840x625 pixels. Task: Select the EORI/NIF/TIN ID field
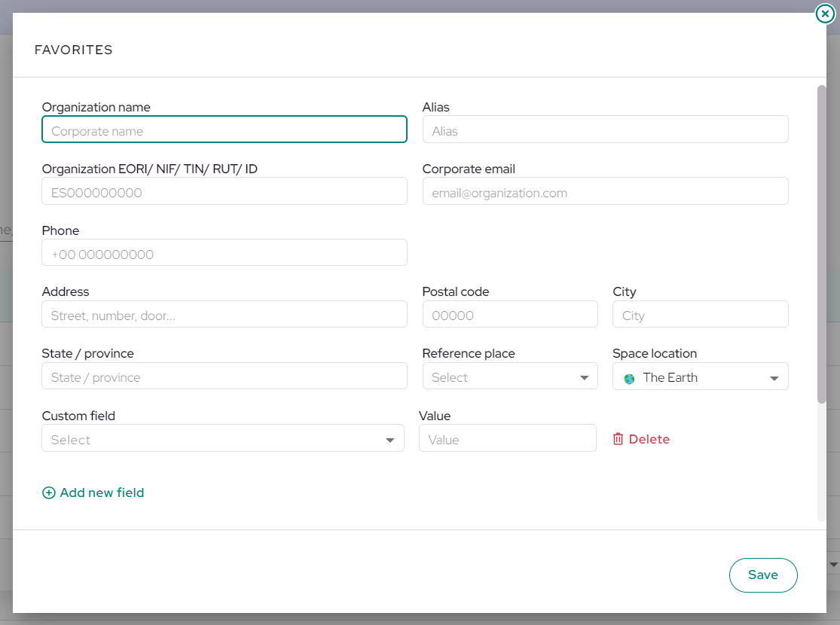click(225, 191)
